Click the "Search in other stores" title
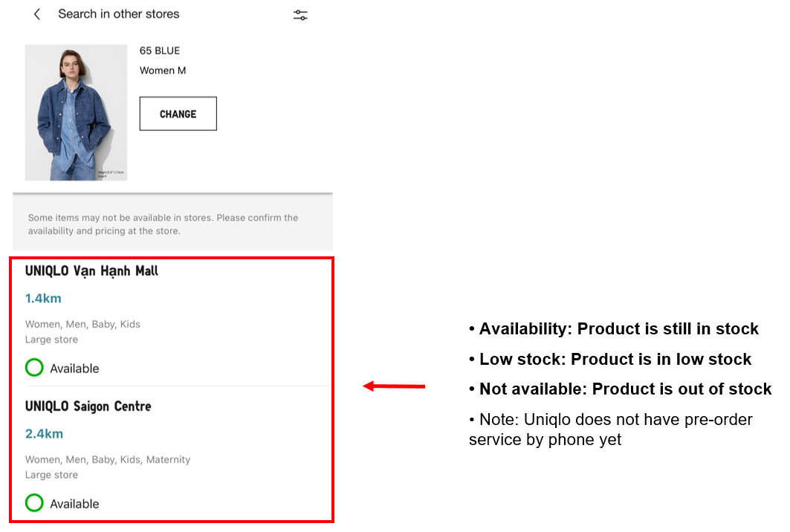 (119, 14)
